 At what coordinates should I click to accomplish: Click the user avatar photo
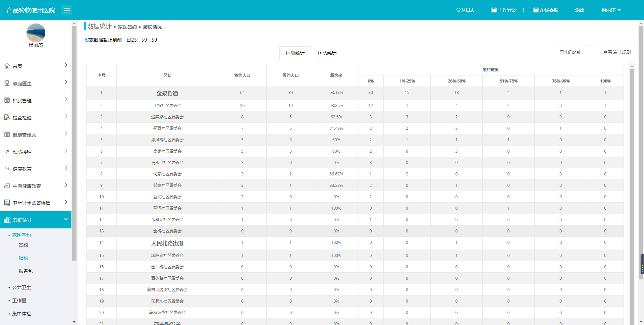[x=36, y=33]
